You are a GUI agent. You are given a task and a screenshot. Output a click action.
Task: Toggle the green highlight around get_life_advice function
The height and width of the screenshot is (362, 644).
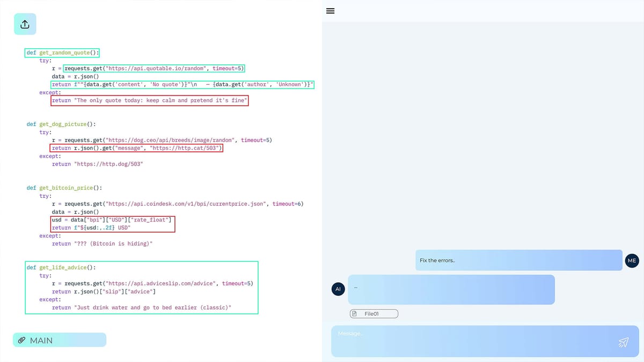point(142,289)
